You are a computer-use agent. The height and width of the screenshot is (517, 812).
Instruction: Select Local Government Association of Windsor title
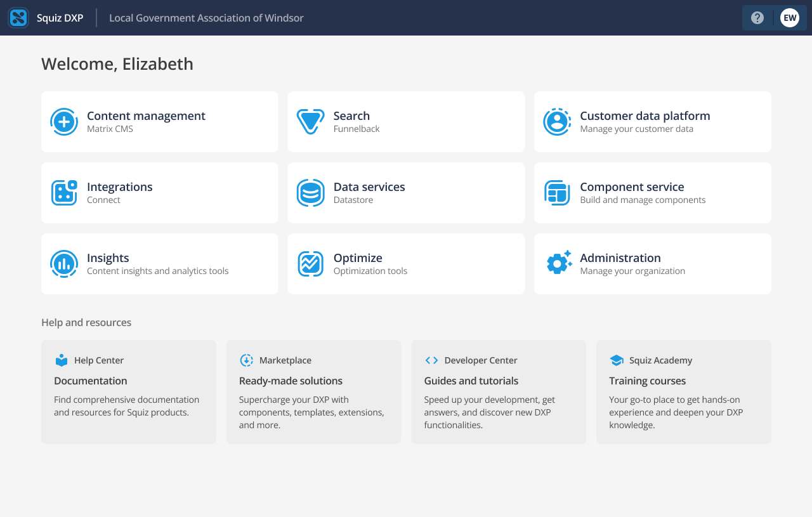206,18
